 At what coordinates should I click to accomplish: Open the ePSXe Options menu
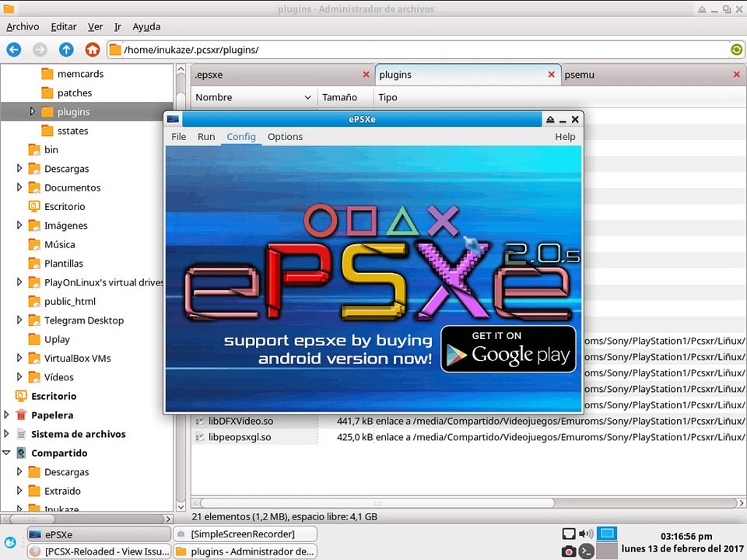point(285,137)
